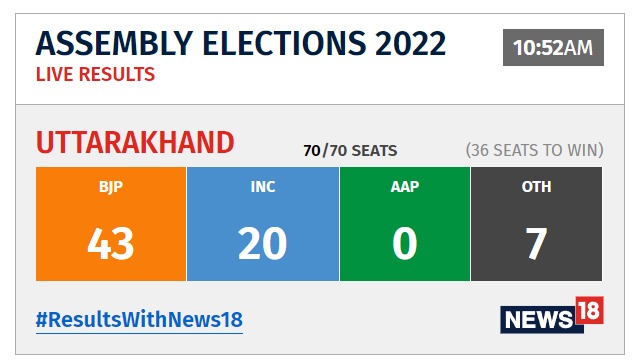
Task: Select the green AAP results tile
Action: point(405,224)
